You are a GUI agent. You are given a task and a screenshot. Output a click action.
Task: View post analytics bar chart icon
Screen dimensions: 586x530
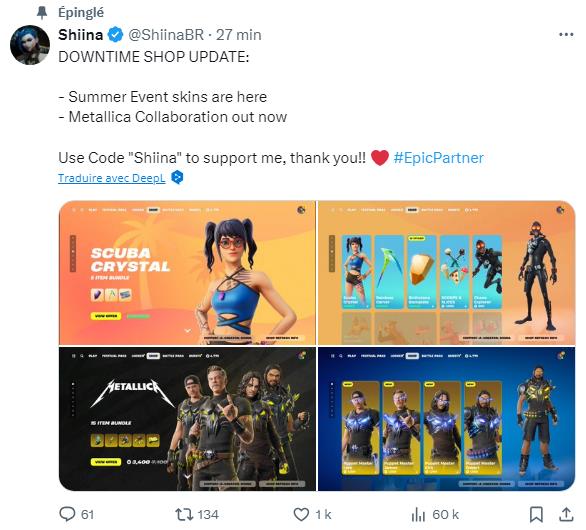pyautogui.click(x=418, y=515)
